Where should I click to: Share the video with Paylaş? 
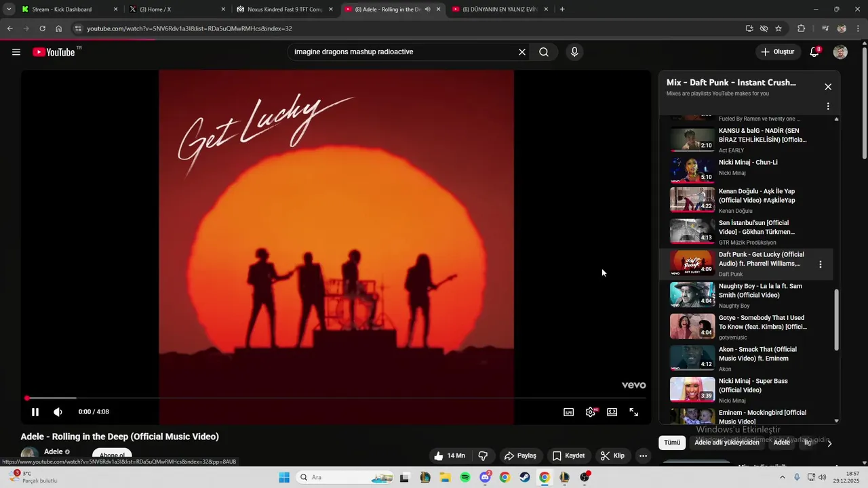[520, 455]
